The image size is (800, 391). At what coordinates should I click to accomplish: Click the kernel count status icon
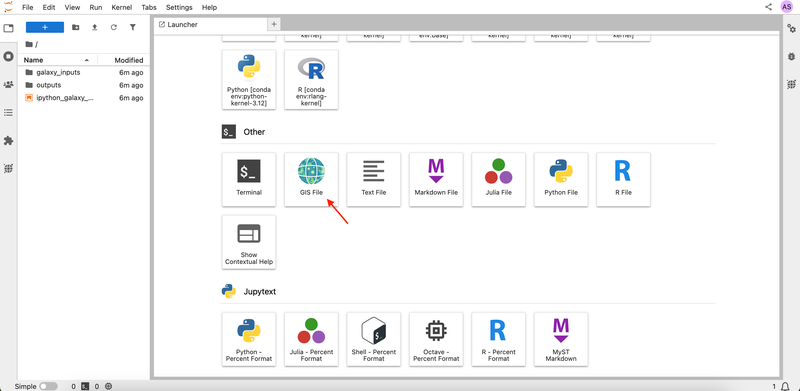point(108,386)
